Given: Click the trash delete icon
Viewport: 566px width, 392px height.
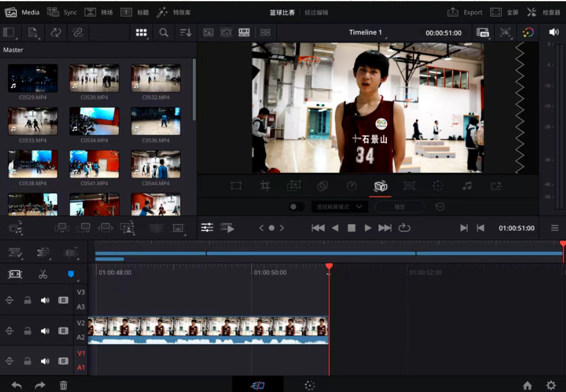Looking at the screenshot, I should click(x=63, y=385).
